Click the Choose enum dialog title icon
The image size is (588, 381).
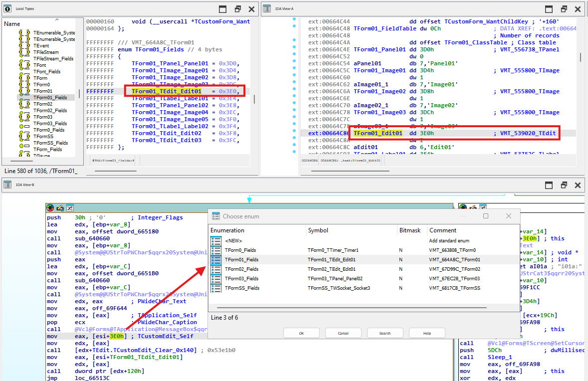click(215, 216)
